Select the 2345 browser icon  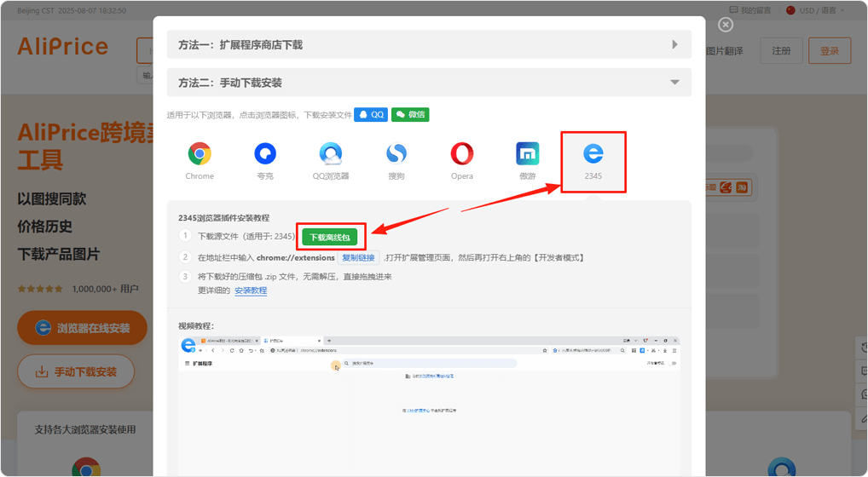(593, 154)
